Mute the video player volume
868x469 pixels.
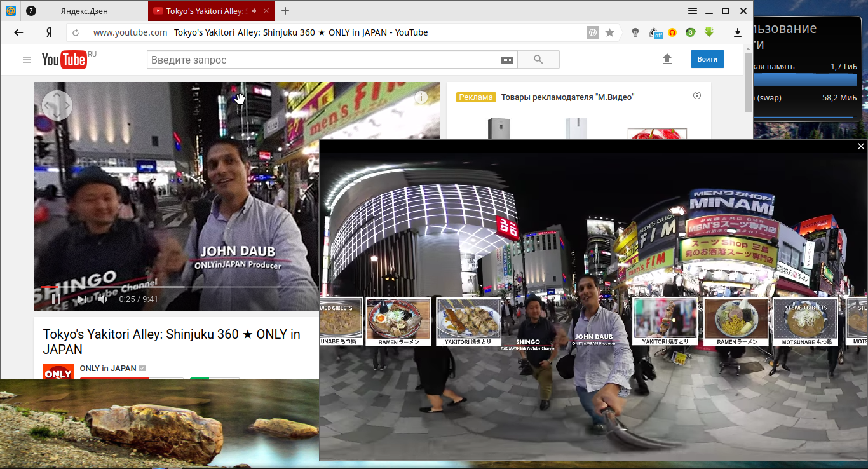click(x=103, y=299)
